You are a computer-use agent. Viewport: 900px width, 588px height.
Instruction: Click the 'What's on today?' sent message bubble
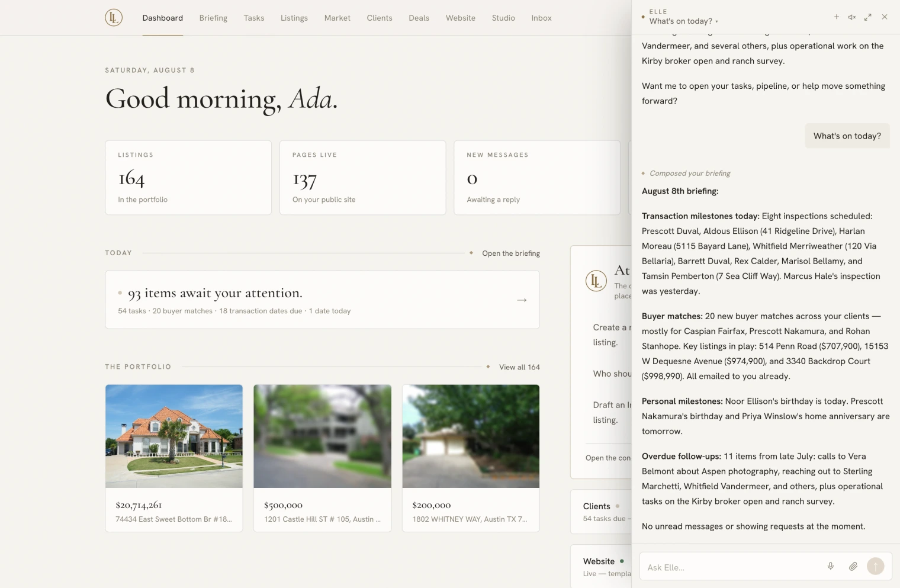click(x=847, y=136)
